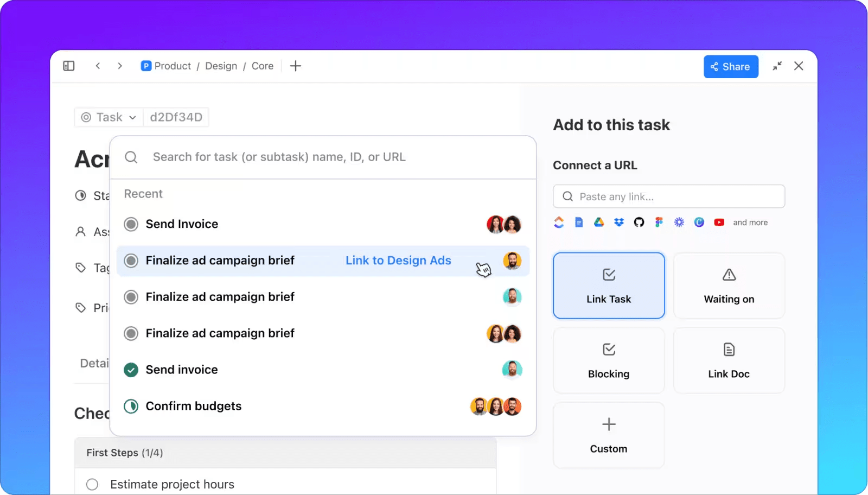Select the Figma integration icon
This screenshot has width=868, height=495.
point(659,222)
